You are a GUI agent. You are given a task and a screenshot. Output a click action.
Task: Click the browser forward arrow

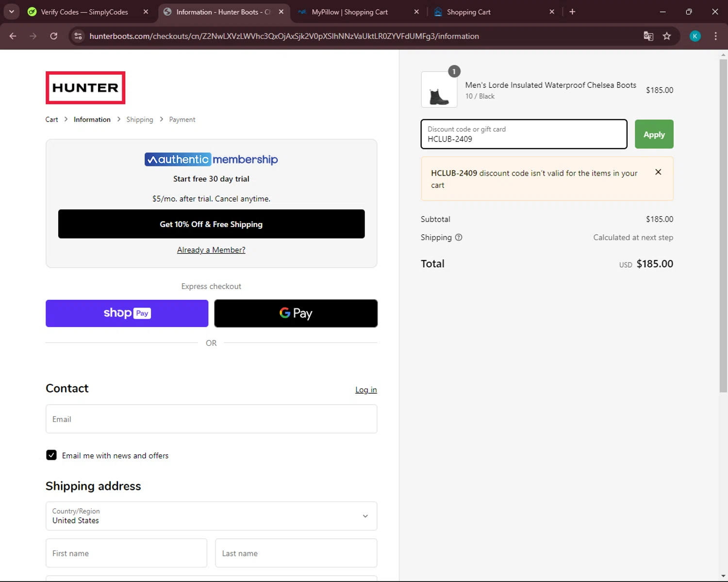33,36
